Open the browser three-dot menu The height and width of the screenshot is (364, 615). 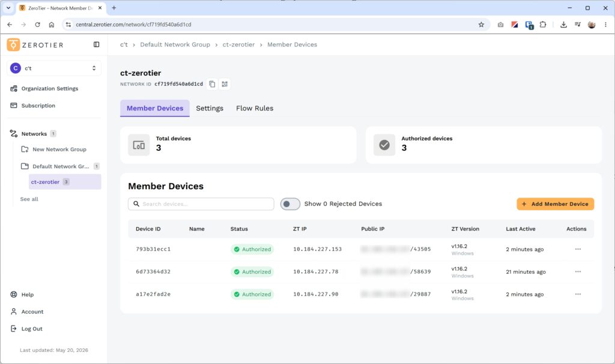605,24
